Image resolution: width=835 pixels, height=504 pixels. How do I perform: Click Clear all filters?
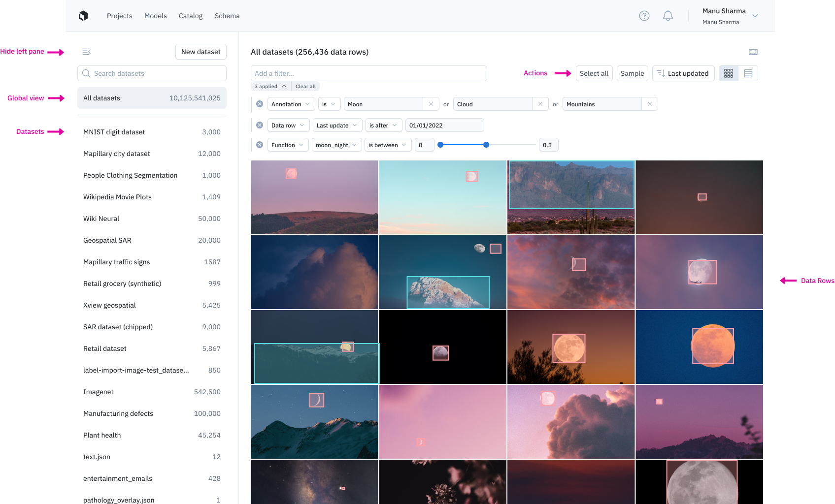305,86
